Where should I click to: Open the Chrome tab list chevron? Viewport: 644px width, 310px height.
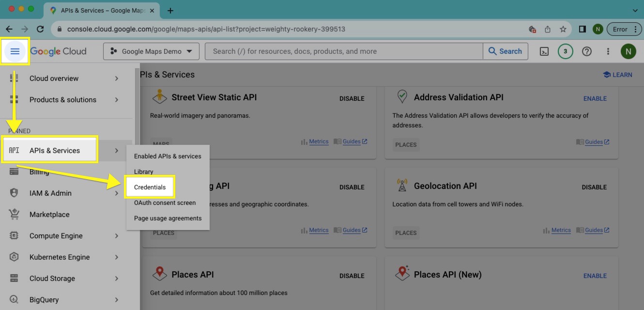[635, 10]
